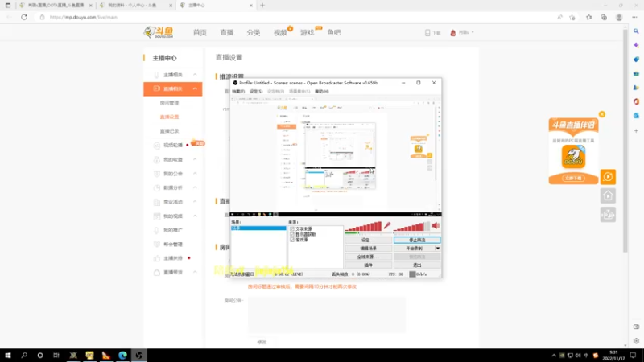Open the 分类 navigation tab
The height and width of the screenshot is (362, 644).
254,32
